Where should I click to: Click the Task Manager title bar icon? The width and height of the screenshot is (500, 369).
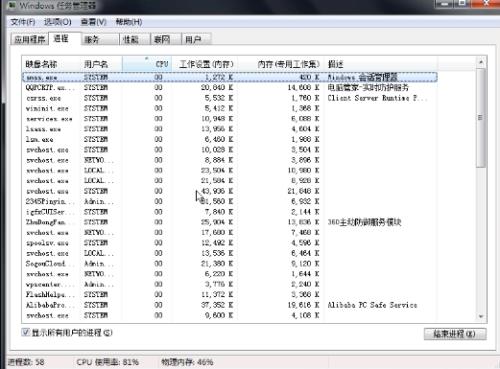pyautogui.click(x=12, y=5)
